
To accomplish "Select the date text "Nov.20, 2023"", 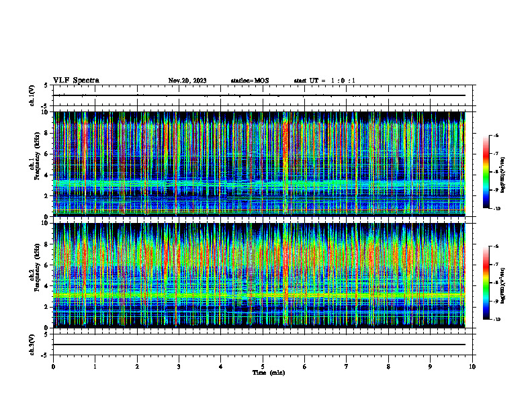I will click(x=187, y=81).
